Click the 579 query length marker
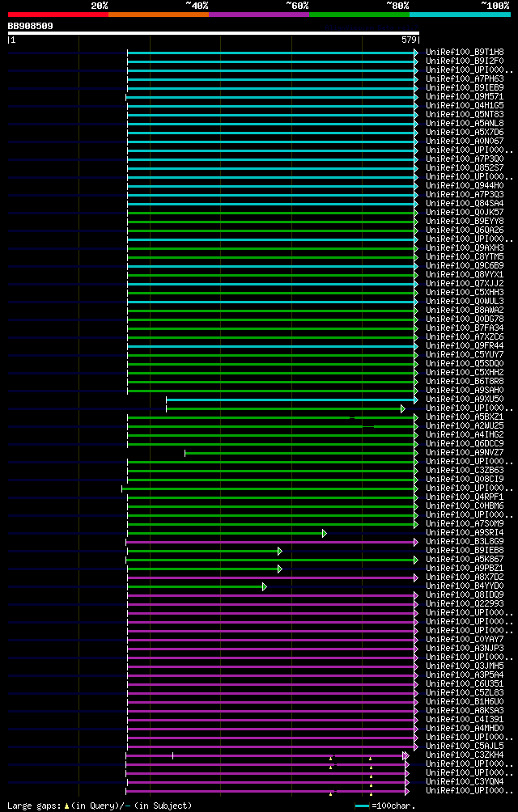Image resolution: width=518 pixels, height=812 pixels. (409, 40)
